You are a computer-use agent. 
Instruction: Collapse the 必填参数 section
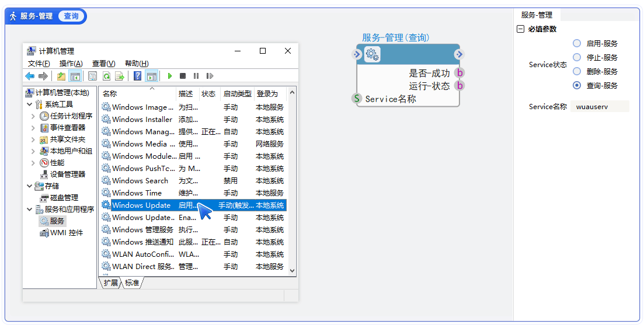pyautogui.click(x=520, y=29)
